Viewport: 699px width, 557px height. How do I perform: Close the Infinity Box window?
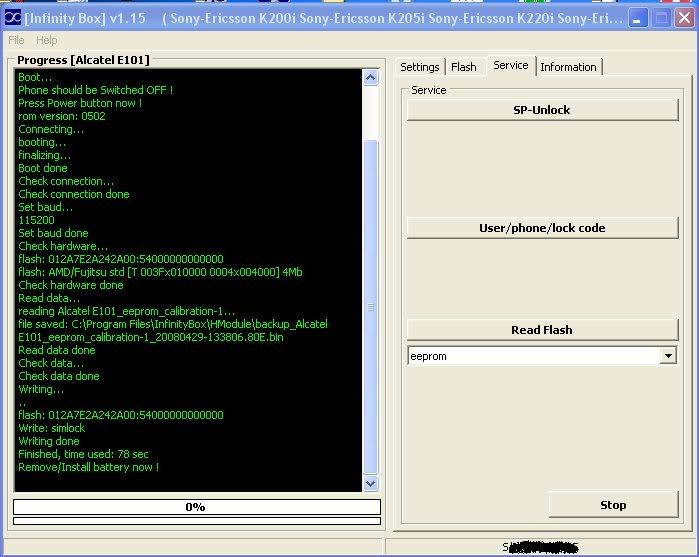coord(684,18)
